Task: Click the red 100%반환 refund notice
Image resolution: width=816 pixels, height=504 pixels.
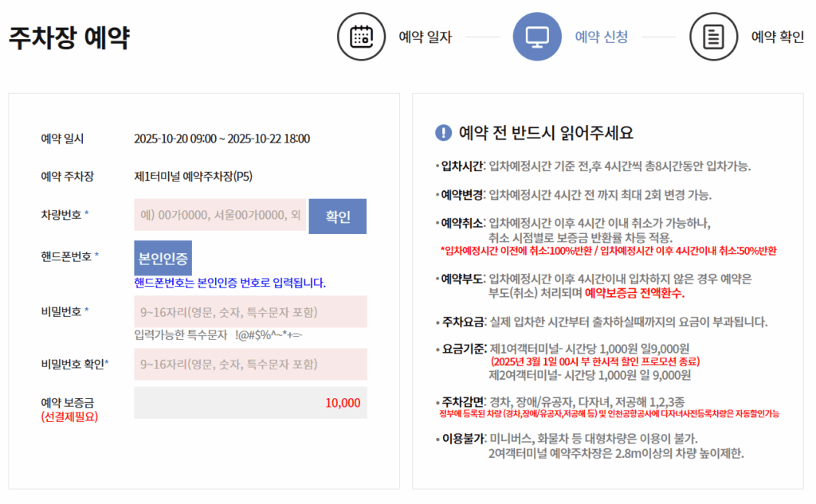Action: coord(608,251)
